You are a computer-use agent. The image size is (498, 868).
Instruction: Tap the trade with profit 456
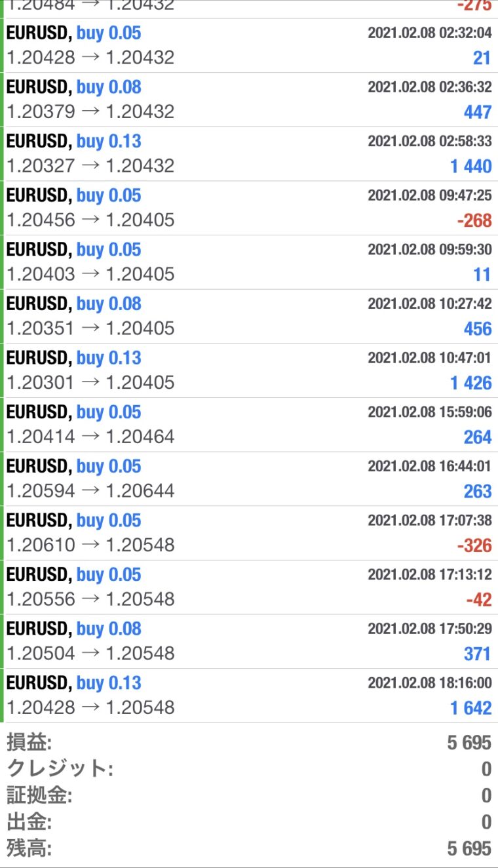point(249,317)
